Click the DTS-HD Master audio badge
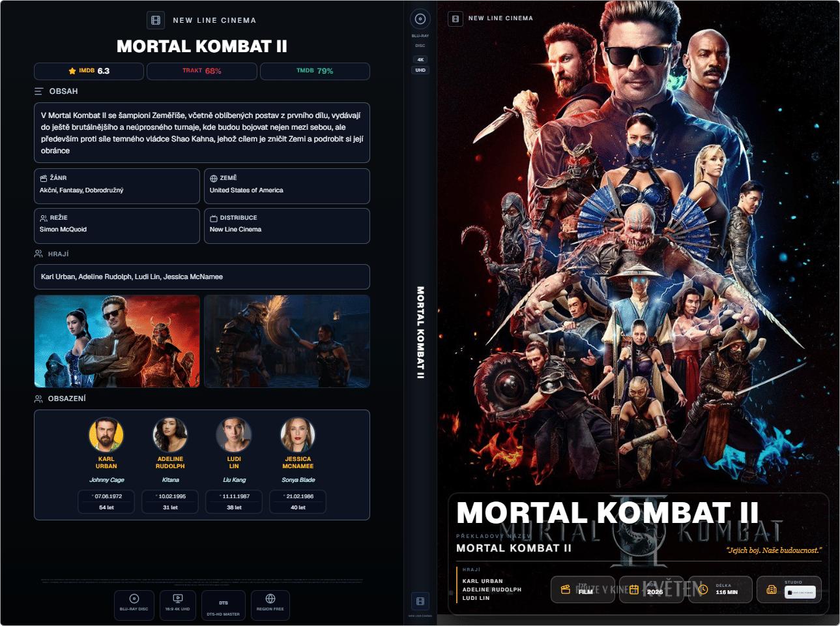This screenshot has width=840, height=626. [224, 606]
